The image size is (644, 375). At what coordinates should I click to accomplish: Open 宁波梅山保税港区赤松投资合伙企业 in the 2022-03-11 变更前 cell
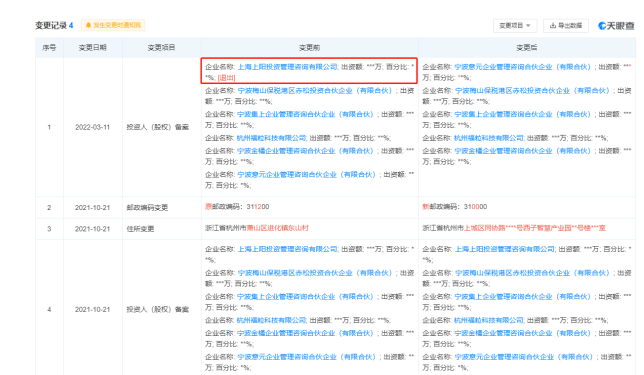tap(315, 90)
